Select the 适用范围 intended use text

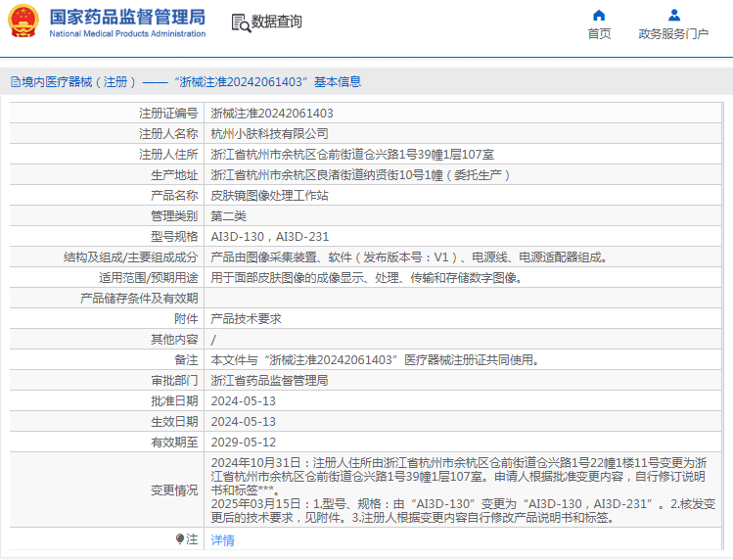366,278
